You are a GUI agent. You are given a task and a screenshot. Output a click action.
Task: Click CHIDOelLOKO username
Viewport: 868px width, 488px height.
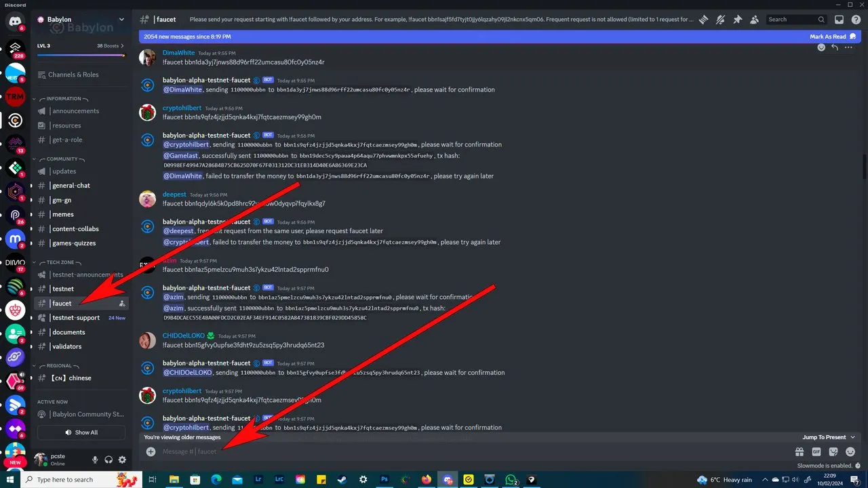tap(184, 335)
